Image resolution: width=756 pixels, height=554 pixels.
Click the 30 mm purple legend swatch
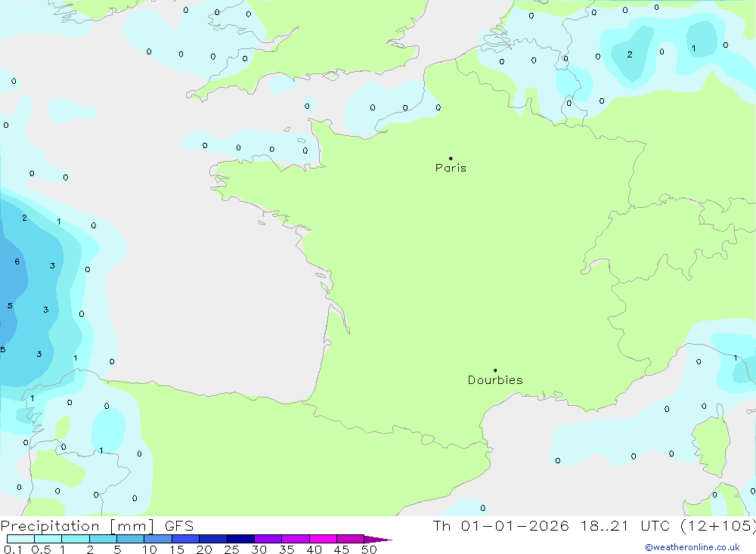(x=268, y=539)
